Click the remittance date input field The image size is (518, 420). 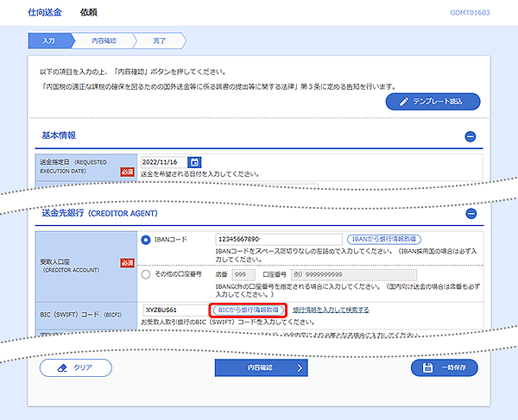click(x=164, y=162)
